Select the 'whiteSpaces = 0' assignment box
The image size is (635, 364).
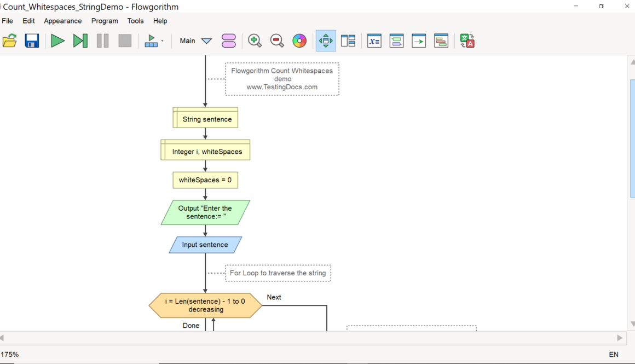(x=205, y=180)
